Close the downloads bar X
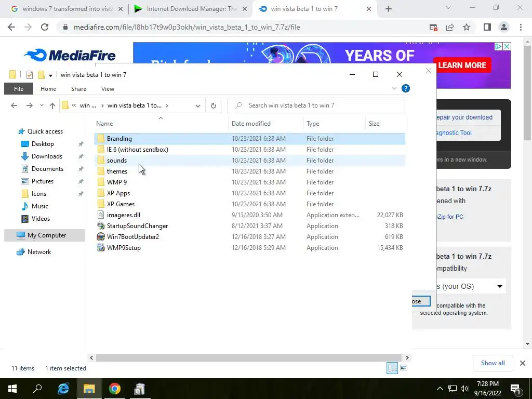Viewport: 532px width, 399px height. pyautogui.click(x=523, y=363)
